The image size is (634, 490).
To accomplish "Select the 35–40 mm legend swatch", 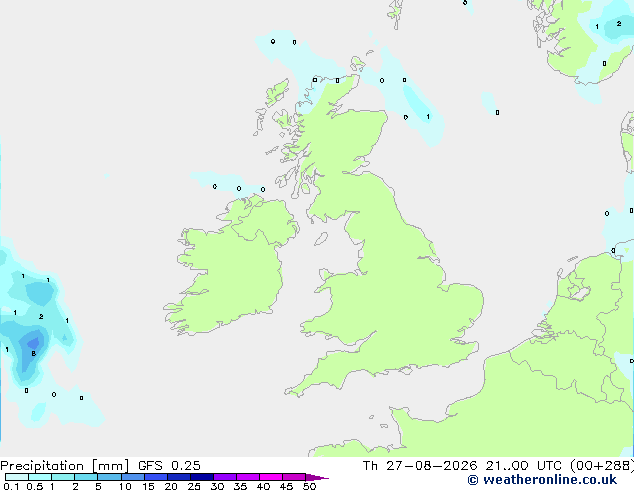I will tap(248, 477).
